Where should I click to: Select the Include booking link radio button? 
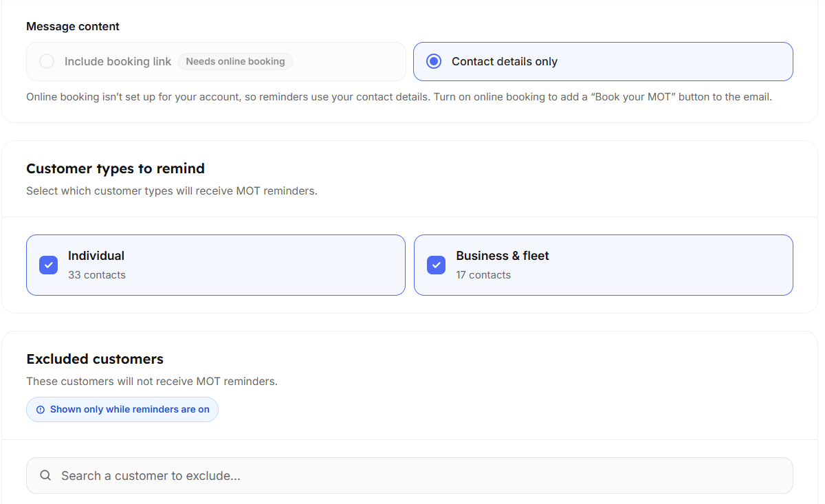click(x=47, y=61)
